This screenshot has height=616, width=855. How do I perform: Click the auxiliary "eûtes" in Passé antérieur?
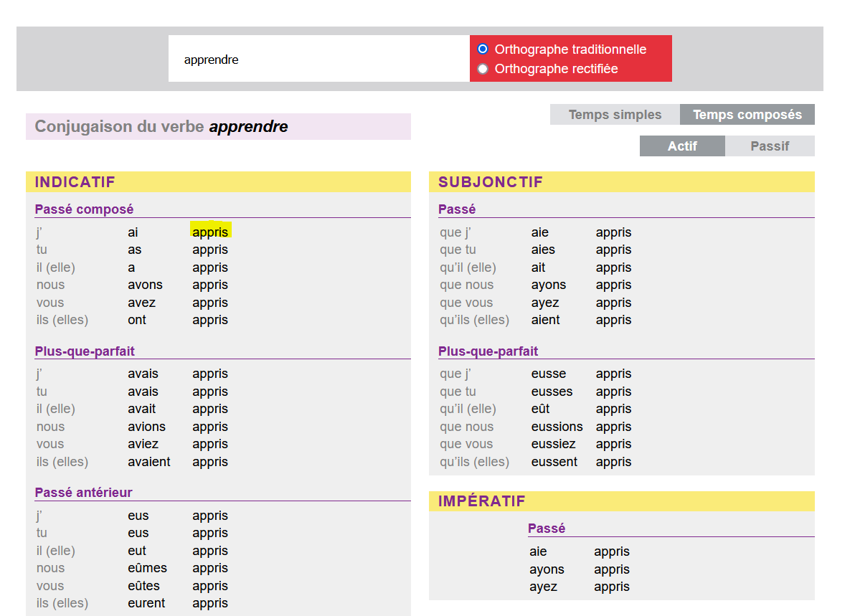click(144, 586)
